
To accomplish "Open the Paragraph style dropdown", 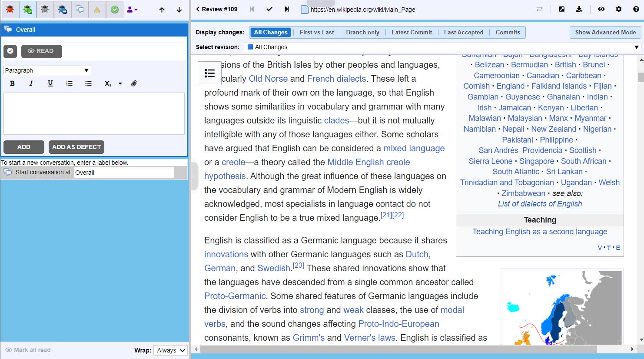I will (x=47, y=70).
